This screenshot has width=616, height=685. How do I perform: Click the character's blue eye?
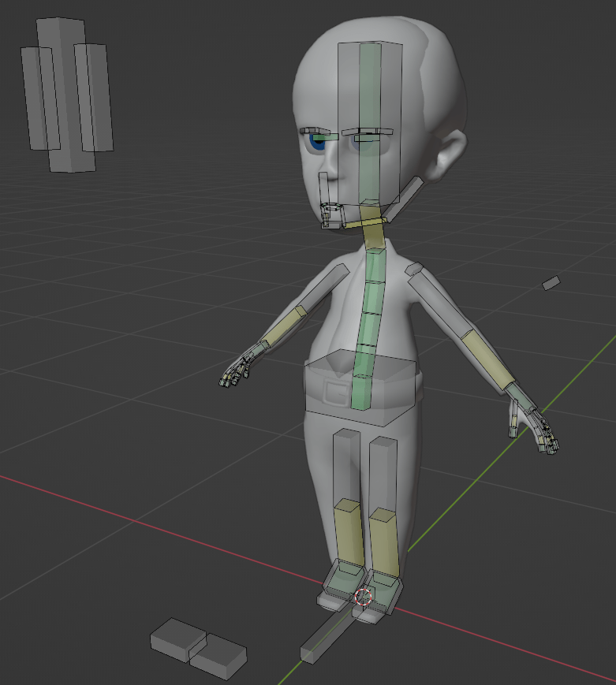pyautogui.click(x=319, y=143)
